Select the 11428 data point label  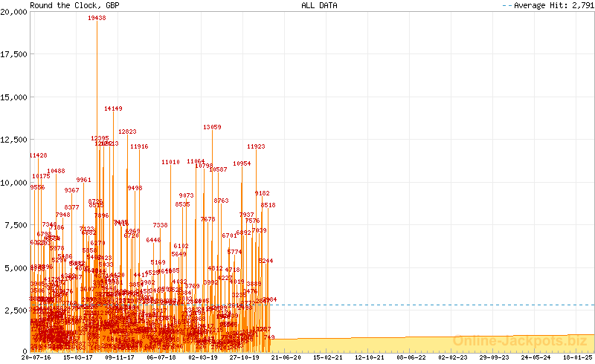(38, 155)
